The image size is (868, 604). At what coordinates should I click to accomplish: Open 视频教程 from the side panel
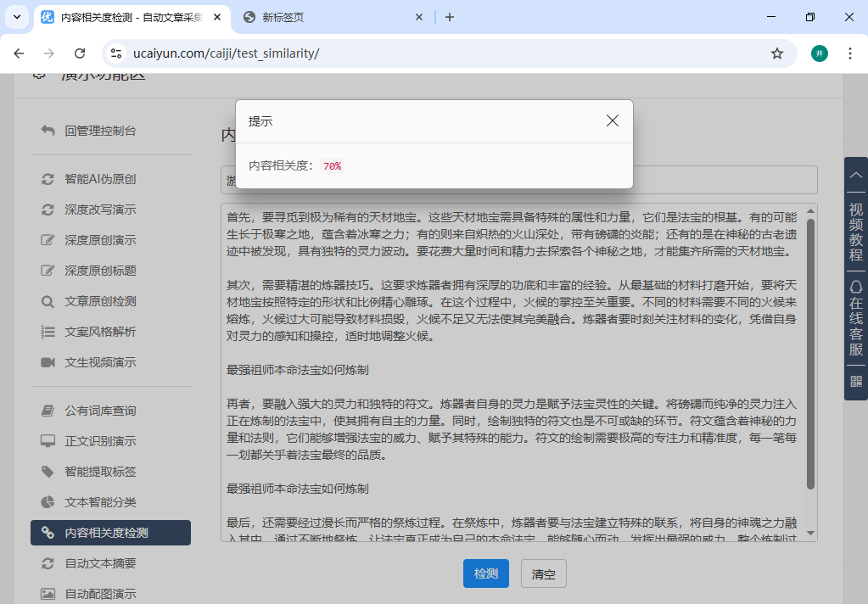[855, 232]
